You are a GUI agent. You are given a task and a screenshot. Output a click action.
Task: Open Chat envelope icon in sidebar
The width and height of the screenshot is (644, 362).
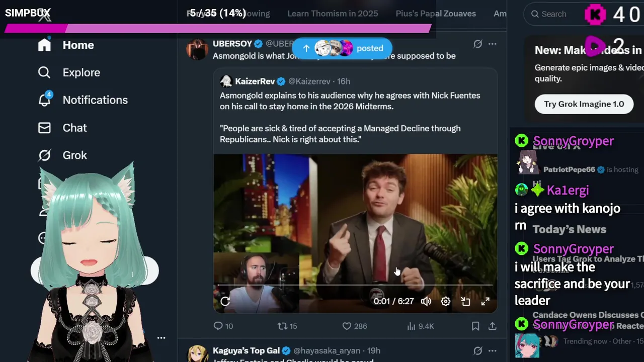[44, 128]
